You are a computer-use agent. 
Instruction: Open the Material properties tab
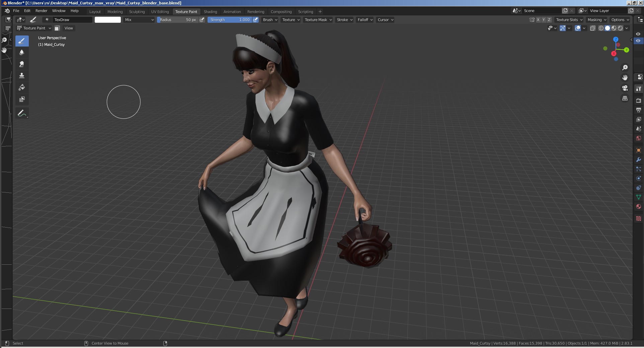point(639,206)
